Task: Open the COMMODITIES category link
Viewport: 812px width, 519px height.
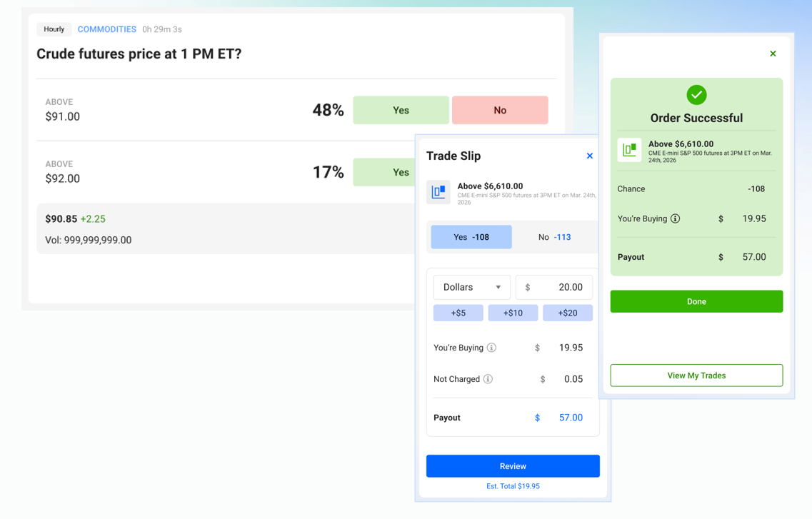Action: click(106, 29)
